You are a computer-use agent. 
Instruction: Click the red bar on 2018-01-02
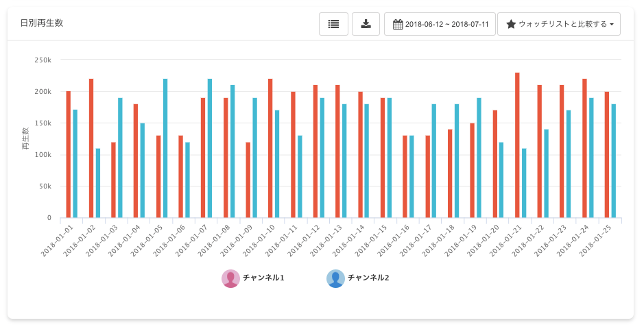(x=91, y=148)
